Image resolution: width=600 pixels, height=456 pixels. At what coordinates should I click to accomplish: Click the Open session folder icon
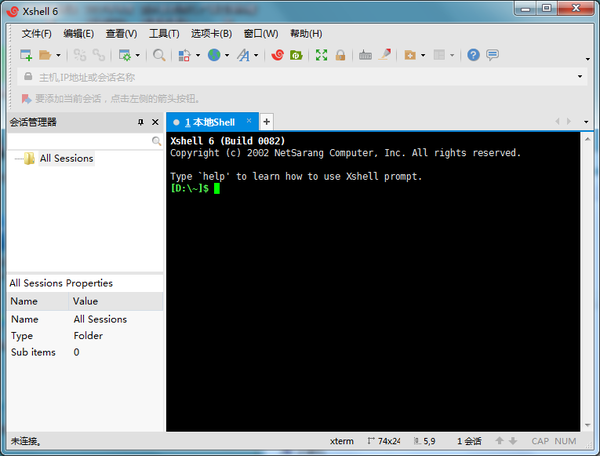[45, 55]
